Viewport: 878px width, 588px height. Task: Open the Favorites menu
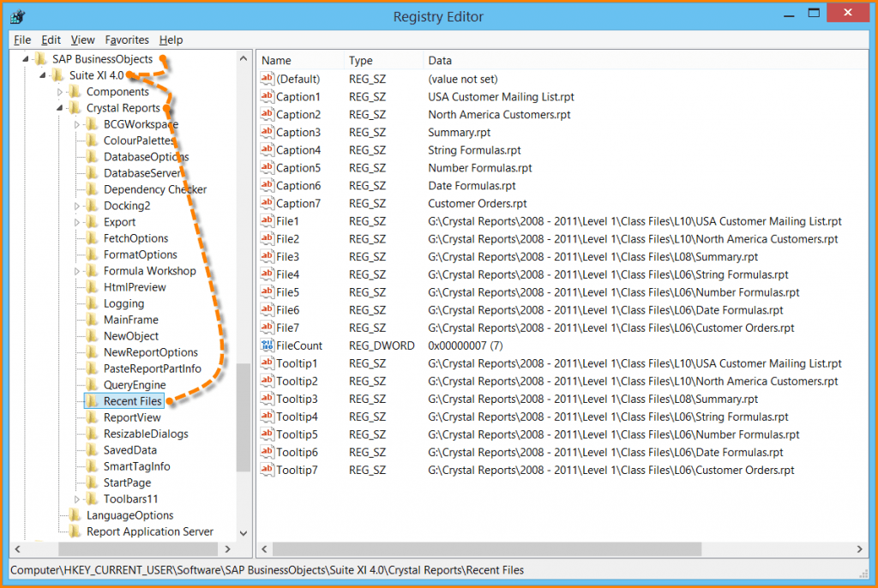click(x=127, y=39)
